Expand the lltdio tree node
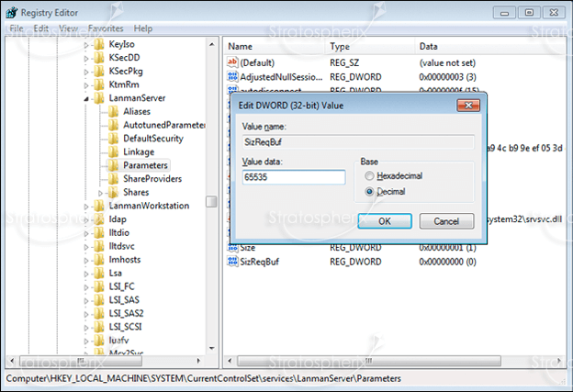 pyautogui.click(x=86, y=233)
